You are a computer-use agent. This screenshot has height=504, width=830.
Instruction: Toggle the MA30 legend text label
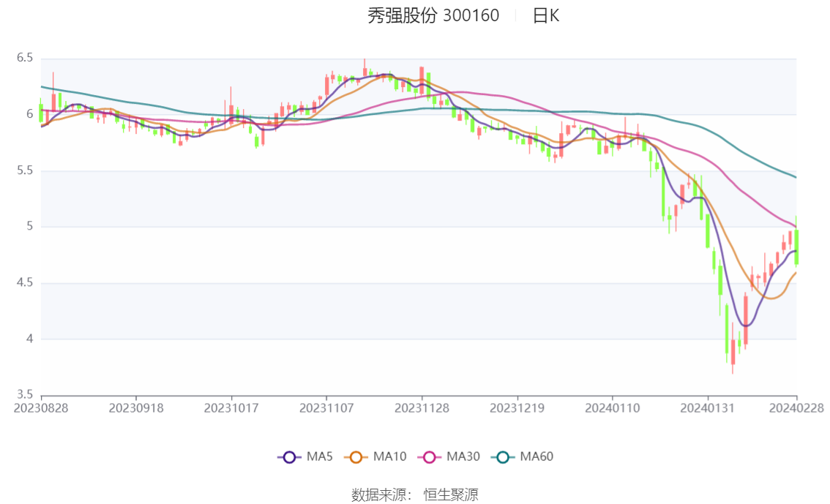pyautogui.click(x=463, y=457)
